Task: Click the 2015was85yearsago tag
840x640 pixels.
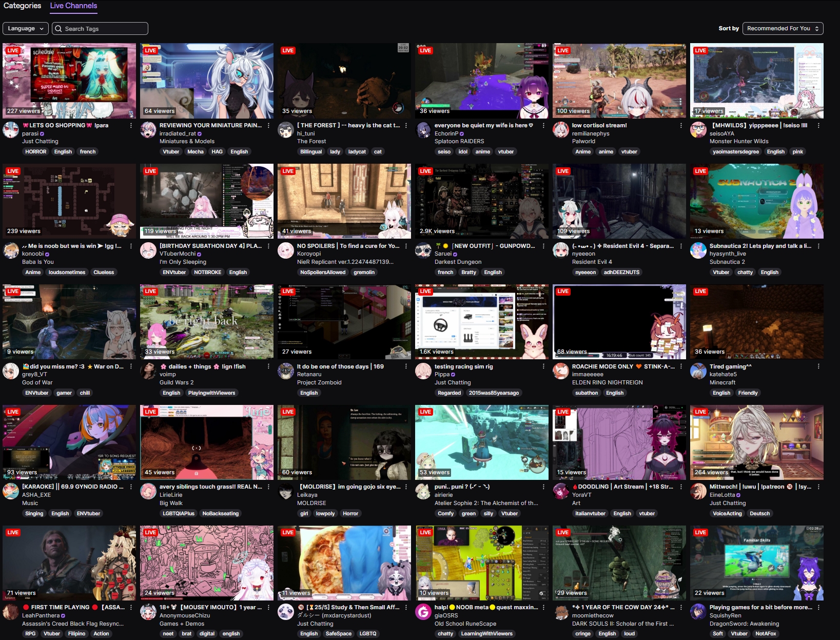Action: [x=494, y=393]
